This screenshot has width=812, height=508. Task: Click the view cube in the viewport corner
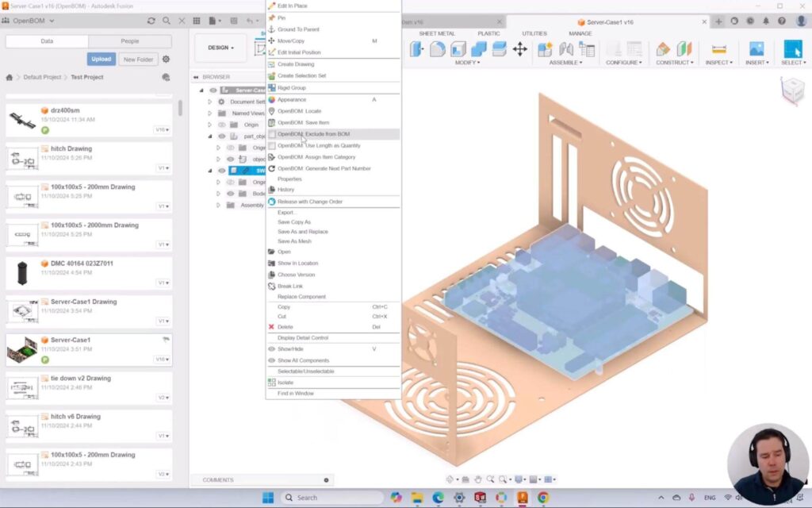792,90
